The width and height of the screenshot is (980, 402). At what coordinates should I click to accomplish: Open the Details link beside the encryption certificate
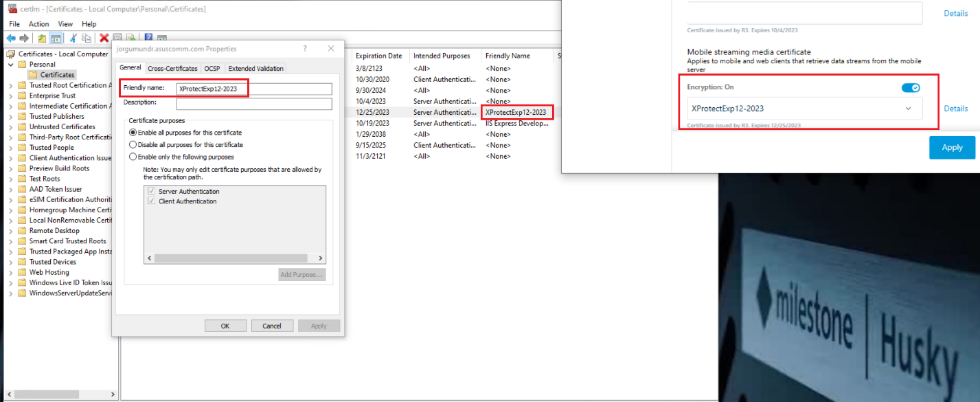[x=955, y=108]
